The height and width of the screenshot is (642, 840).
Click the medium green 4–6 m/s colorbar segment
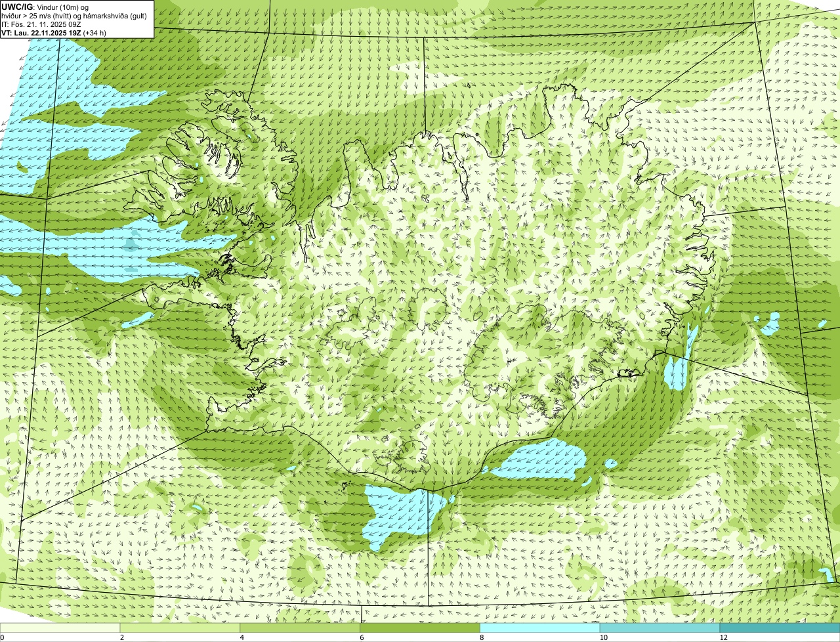click(x=300, y=628)
